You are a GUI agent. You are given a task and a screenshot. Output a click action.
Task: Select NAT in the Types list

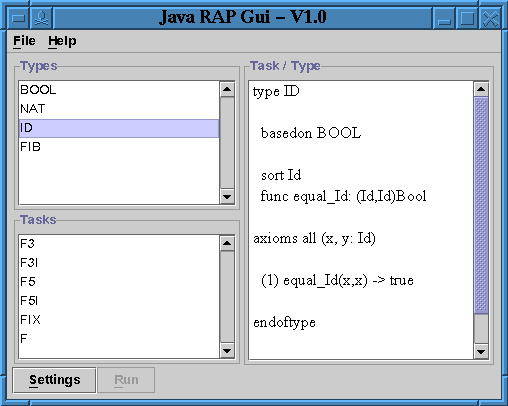pyautogui.click(x=119, y=109)
